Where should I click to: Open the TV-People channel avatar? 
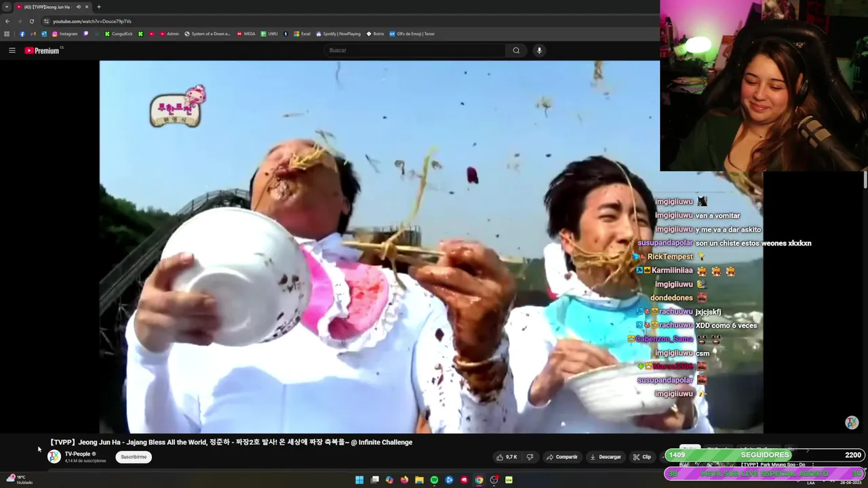pos(54,457)
